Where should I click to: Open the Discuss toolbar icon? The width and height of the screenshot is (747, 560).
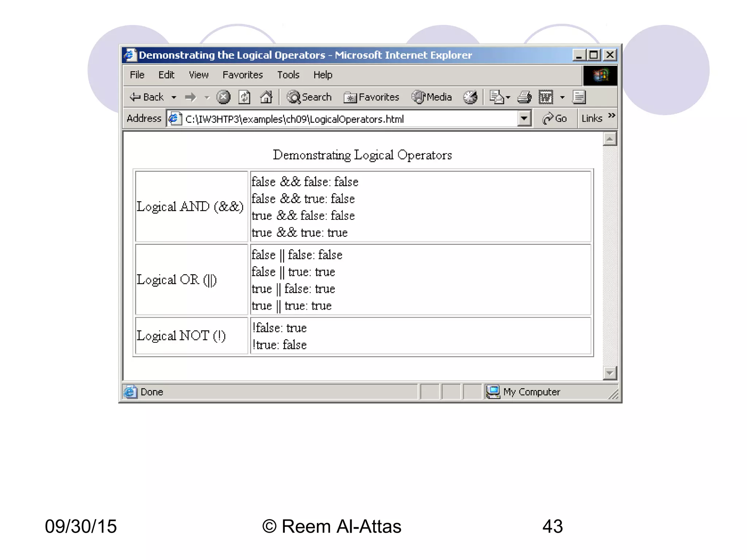pyautogui.click(x=579, y=97)
